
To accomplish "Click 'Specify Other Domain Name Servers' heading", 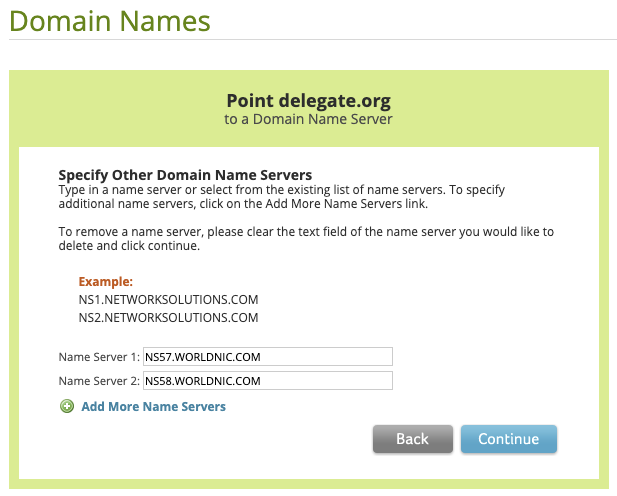I will [x=185, y=175].
